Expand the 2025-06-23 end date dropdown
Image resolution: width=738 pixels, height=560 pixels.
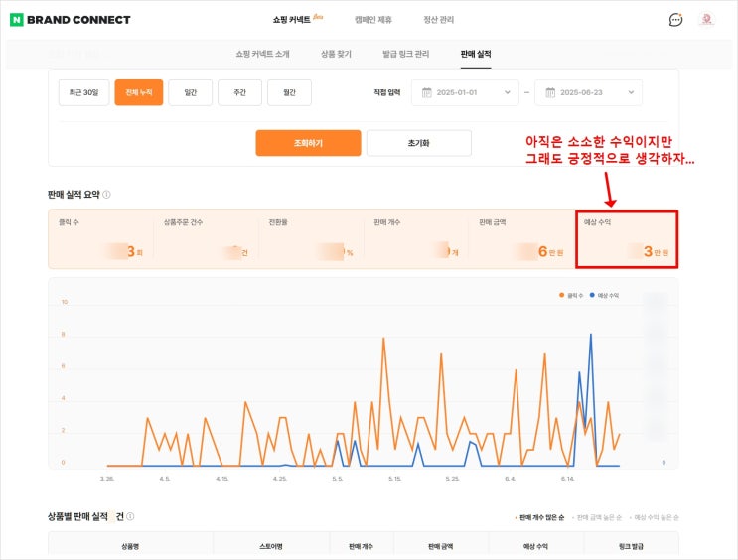[588, 92]
